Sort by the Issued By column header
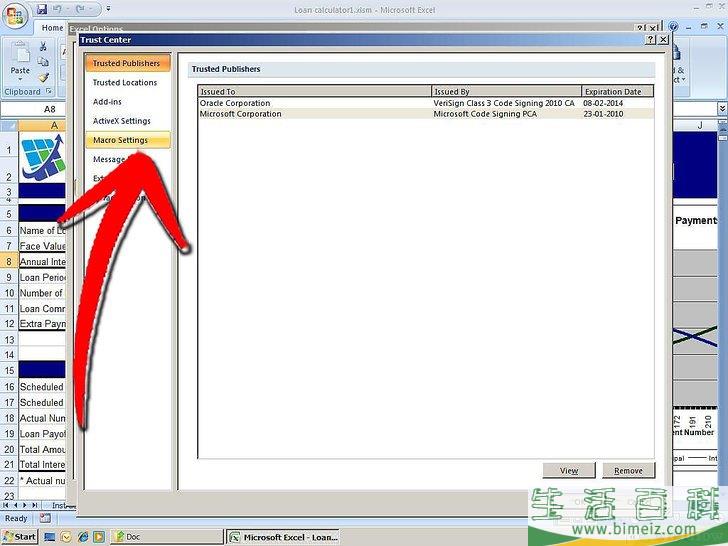728x546 pixels. [x=507, y=91]
